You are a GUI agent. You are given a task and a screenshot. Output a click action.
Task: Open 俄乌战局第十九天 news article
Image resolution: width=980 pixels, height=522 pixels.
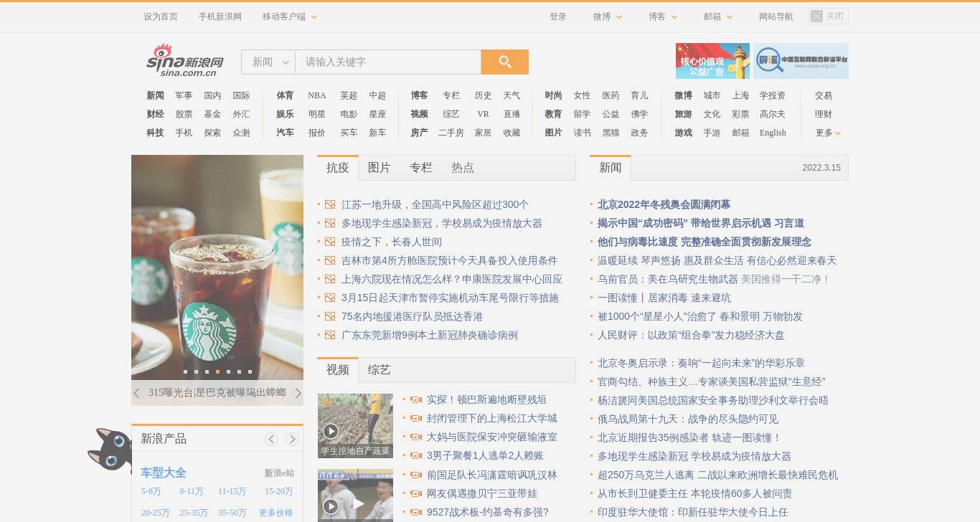(687, 419)
